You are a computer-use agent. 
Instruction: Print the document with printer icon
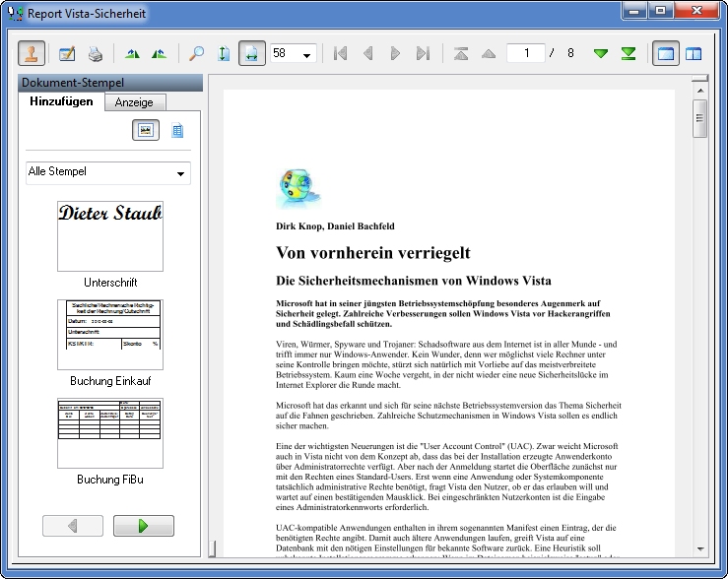[x=96, y=54]
